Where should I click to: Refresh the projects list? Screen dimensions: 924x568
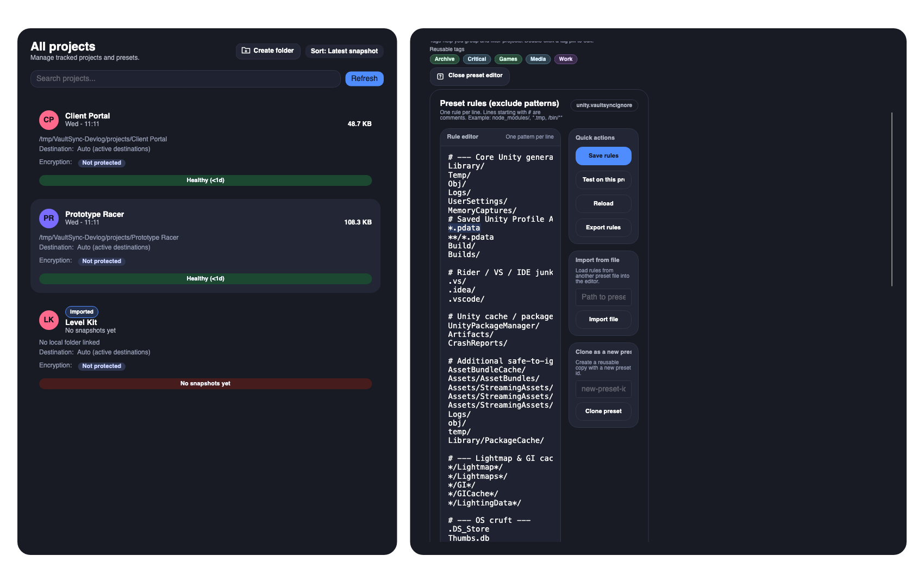(x=364, y=79)
